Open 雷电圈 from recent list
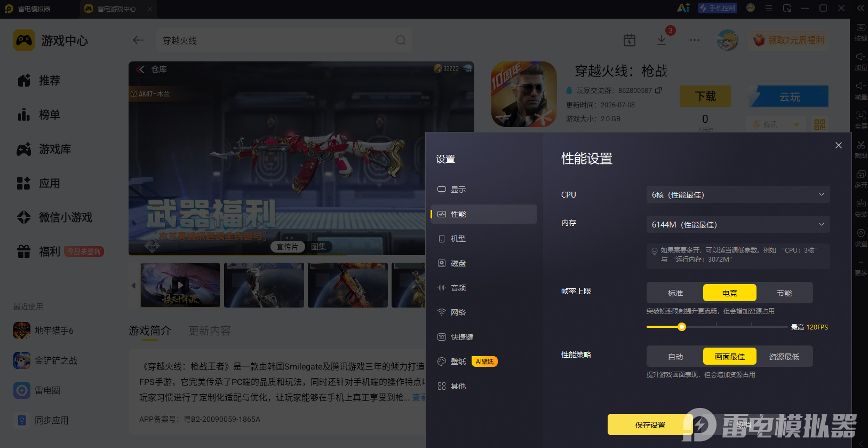 (x=37, y=390)
